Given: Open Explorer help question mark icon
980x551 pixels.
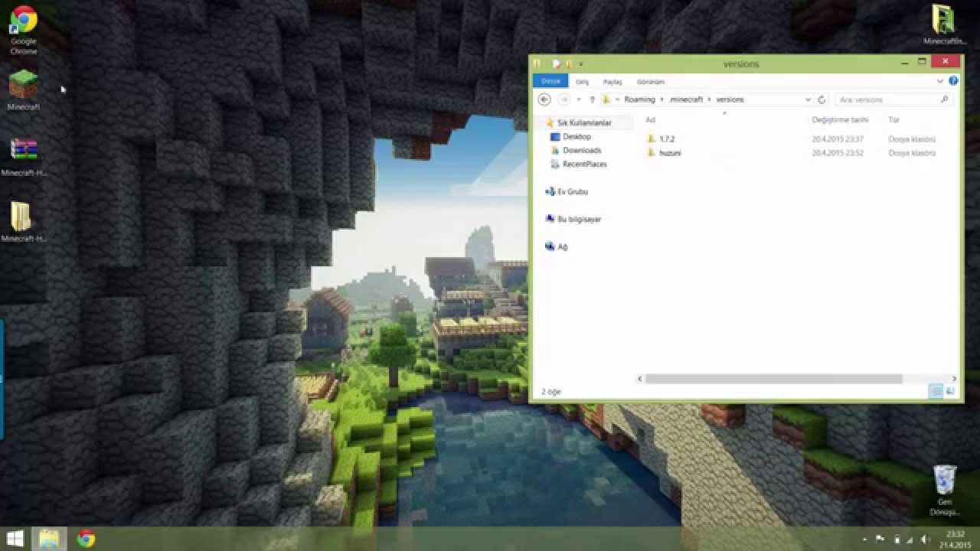Looking at the screenshot, I should click(x=953, y=81).
